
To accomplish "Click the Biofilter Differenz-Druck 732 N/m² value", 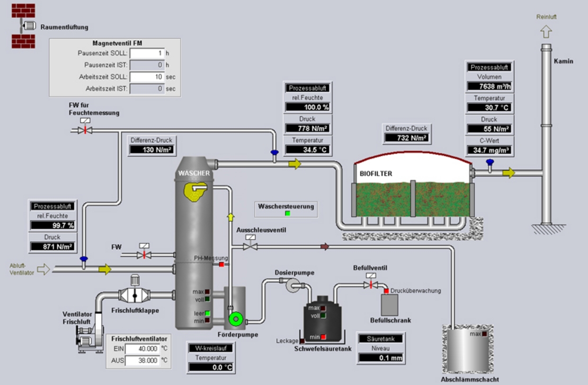I will pyautogui.click(x=405, y=138).
